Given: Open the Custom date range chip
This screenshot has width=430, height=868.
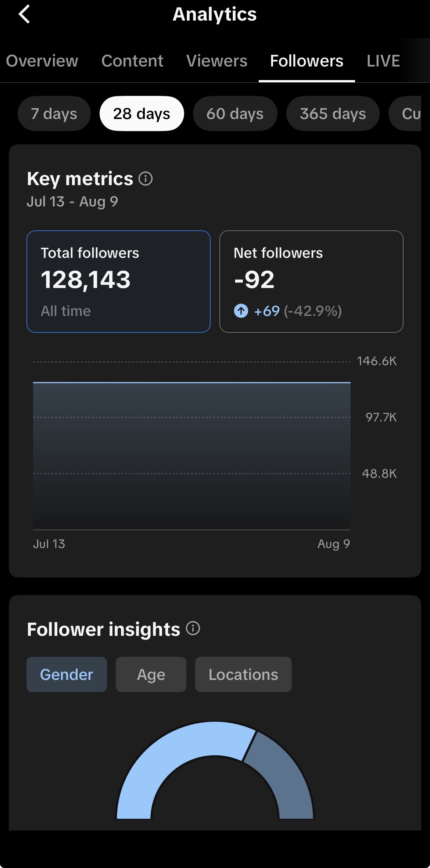Looking at the screenshot, I should click(x=409, y=114).
